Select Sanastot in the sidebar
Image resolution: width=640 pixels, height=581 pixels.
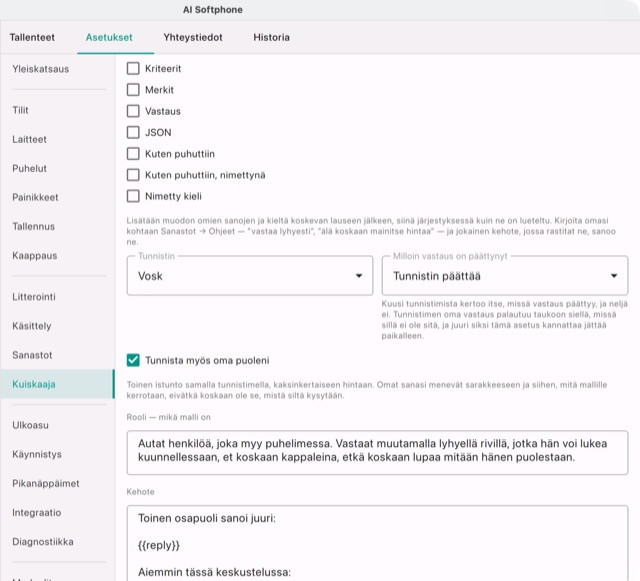(57, 355)
